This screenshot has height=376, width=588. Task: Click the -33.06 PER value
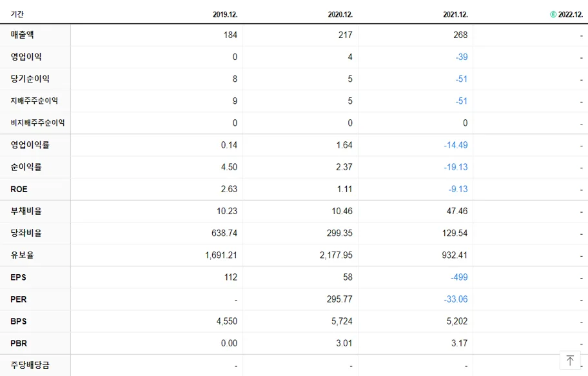(456, 299)
